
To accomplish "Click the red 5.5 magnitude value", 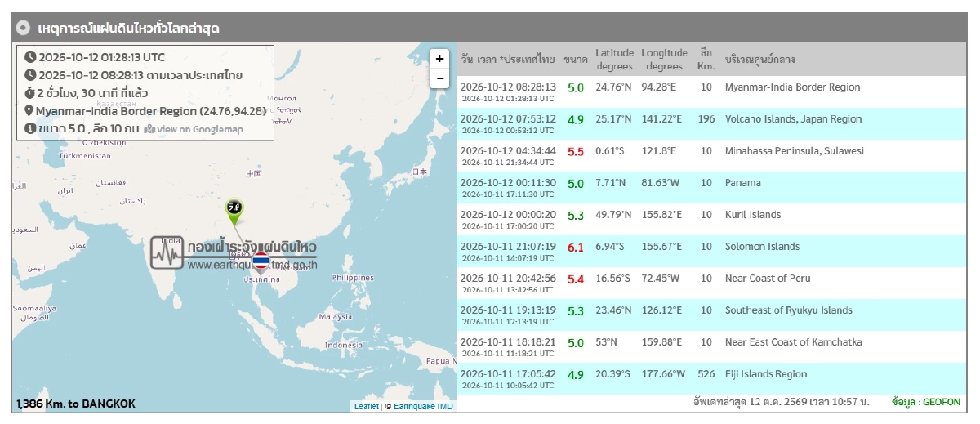I will tap(576, 152).
